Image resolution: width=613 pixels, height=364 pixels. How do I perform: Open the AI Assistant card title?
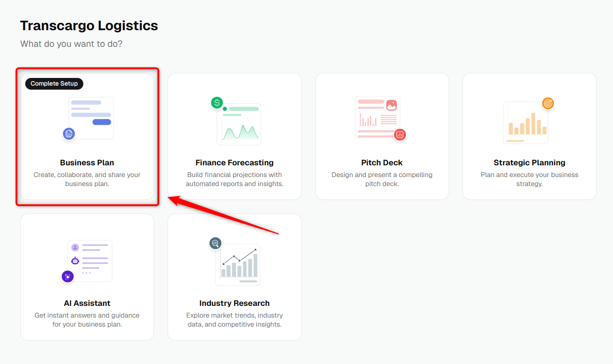coord(87,303)
